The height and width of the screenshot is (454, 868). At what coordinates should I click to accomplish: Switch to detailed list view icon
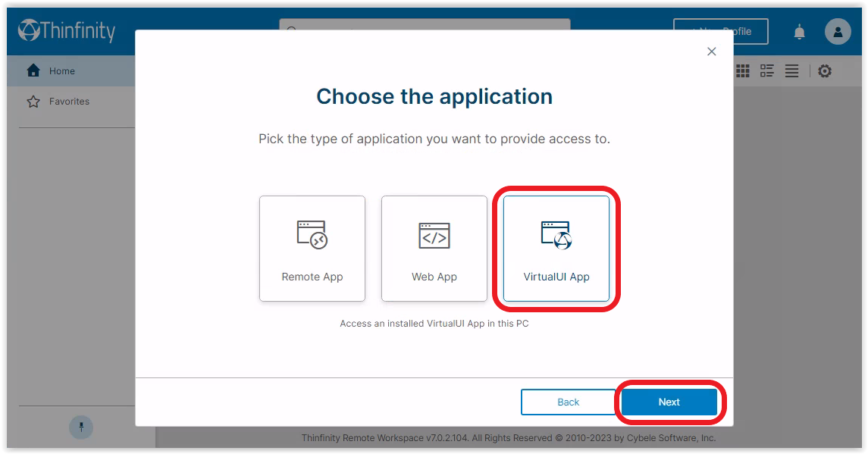click(x=767, y=71)
